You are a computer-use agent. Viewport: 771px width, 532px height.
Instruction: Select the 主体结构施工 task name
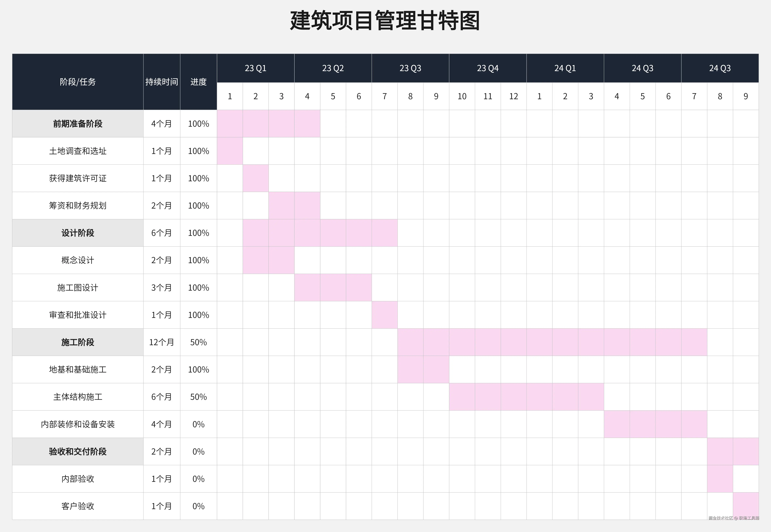(x=78, y=397)
